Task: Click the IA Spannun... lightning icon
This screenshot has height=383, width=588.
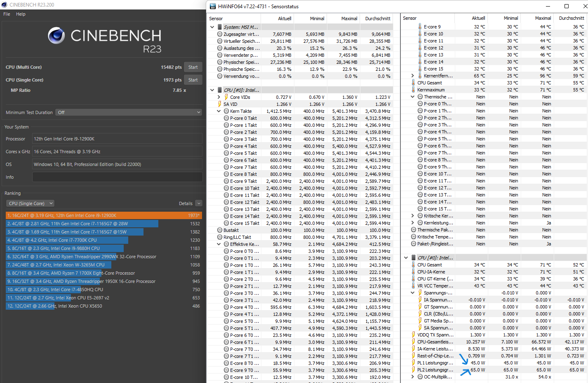Action: pos(420,300)
